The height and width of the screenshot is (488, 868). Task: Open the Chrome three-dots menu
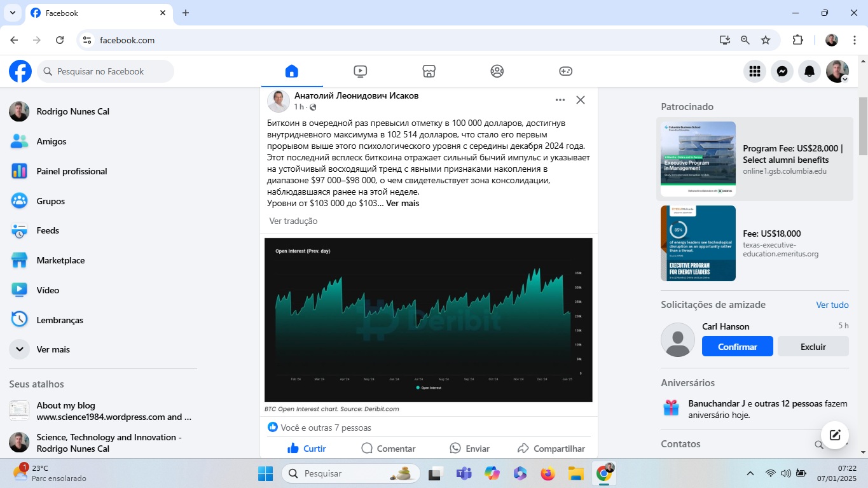(x=854, y=40)
